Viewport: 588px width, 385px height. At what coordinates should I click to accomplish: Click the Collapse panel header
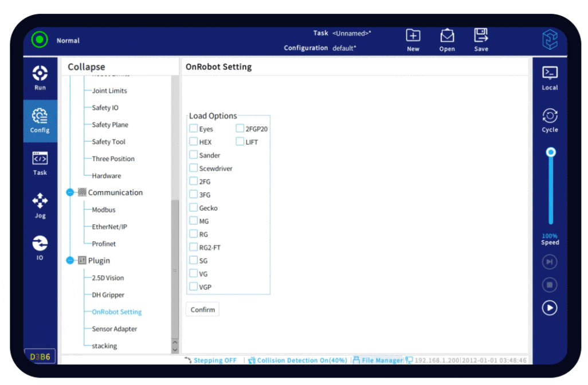click(x=87, y=67)
